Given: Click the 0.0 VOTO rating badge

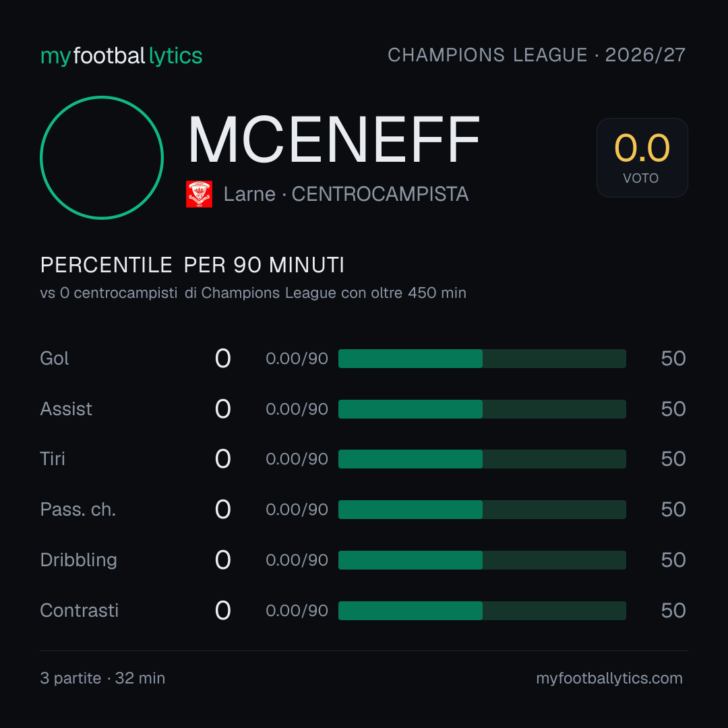Looking at the screenshot, I should [x=642, y=157].
